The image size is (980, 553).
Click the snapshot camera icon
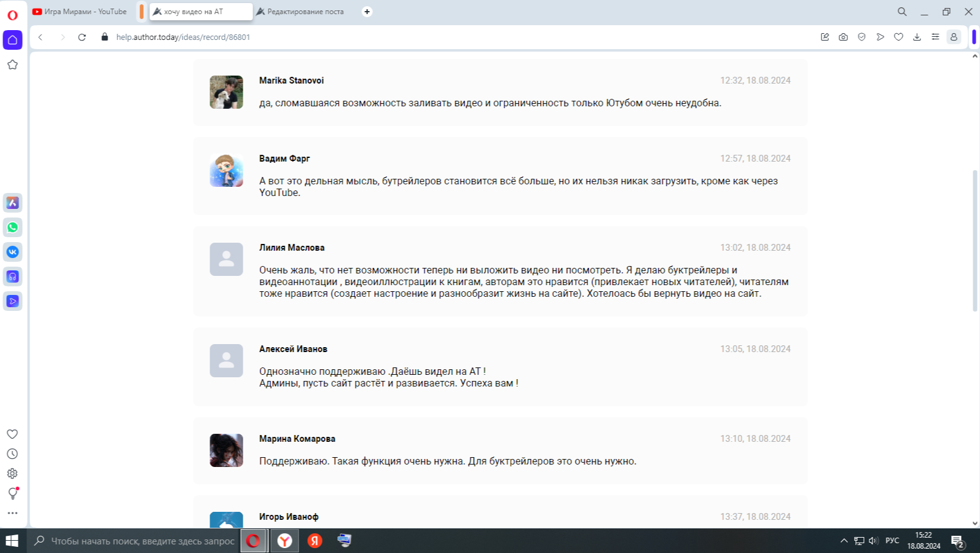843,37
